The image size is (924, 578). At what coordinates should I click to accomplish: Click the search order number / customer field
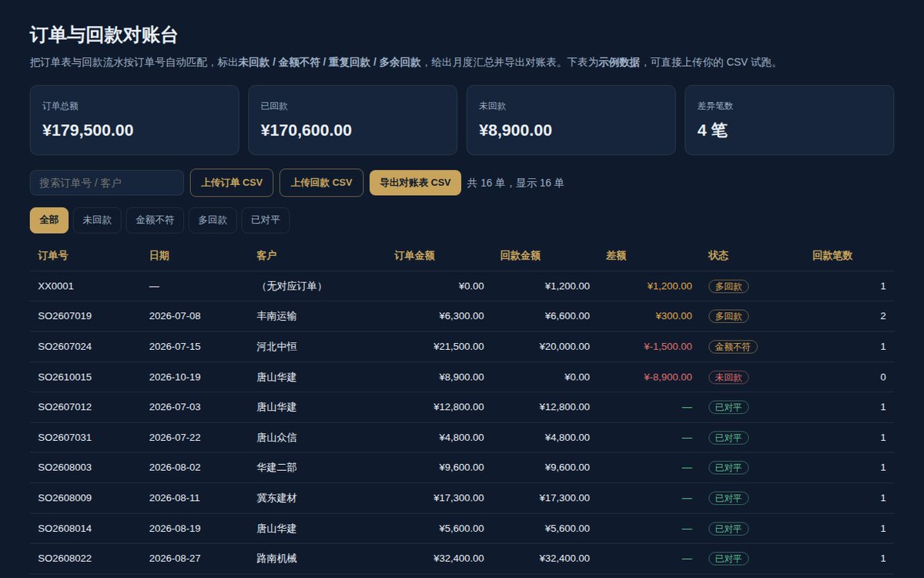pyautogui.click(x=107, y=183)
